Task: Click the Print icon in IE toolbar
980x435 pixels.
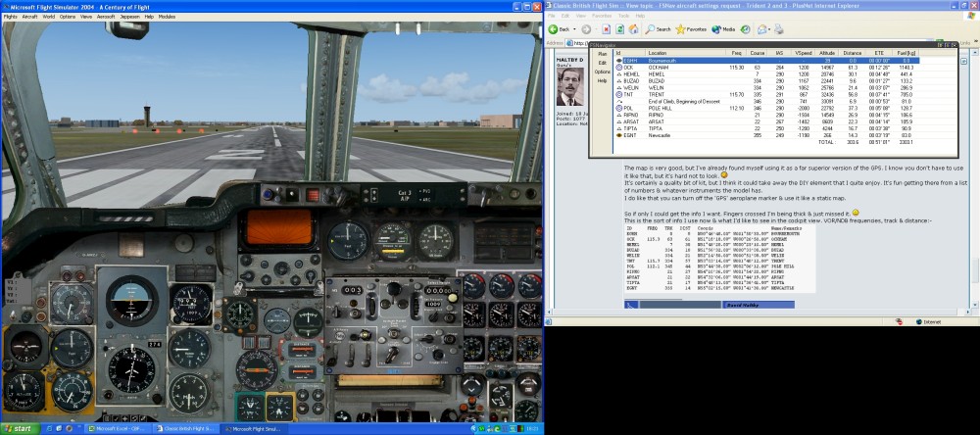Action: pos(779,29)
